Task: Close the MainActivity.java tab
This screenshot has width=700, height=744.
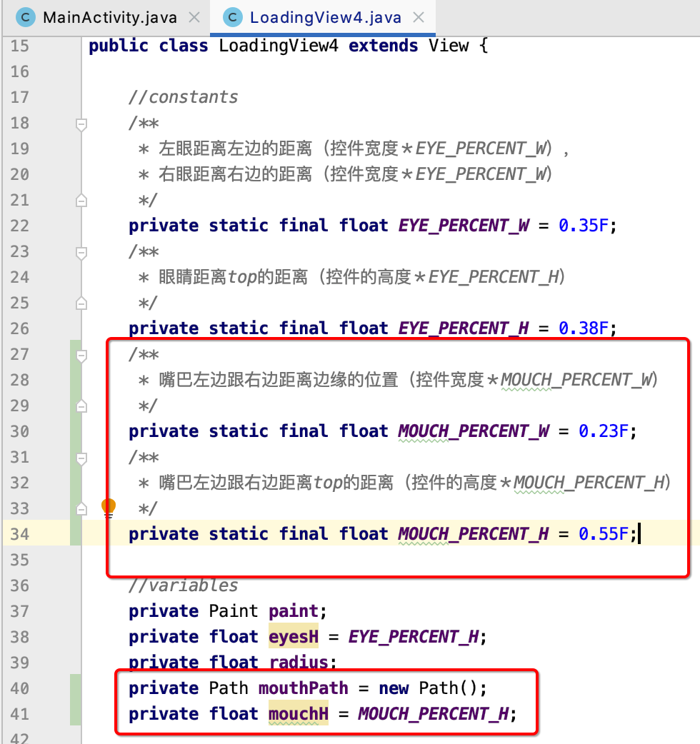Action: click(194, 18)
